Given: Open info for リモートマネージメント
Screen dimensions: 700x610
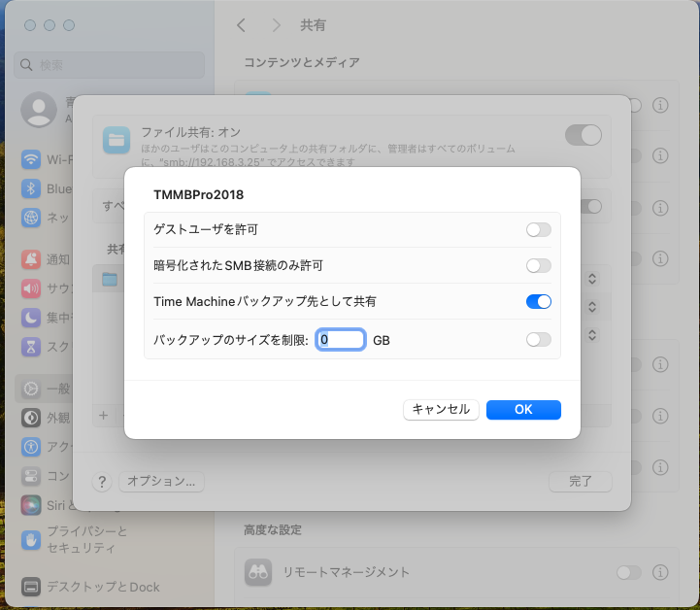Looking at the screenshot, I should click(661, 572).
